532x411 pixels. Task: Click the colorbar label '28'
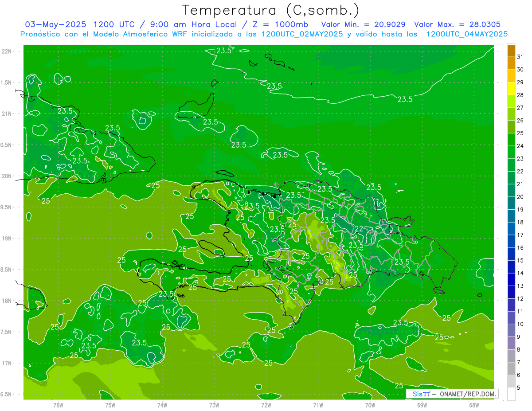(x=520, y=95)
